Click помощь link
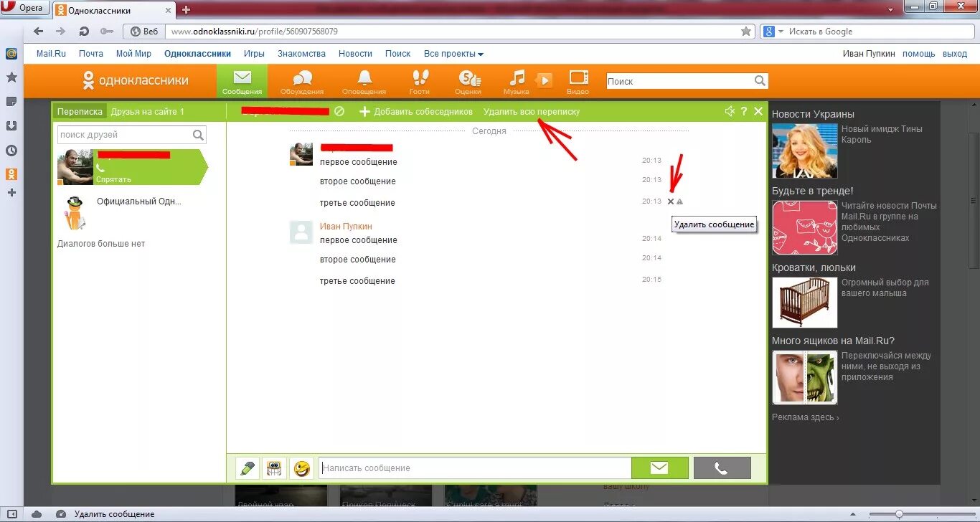The image size is (980, 522). coord(919,54)
